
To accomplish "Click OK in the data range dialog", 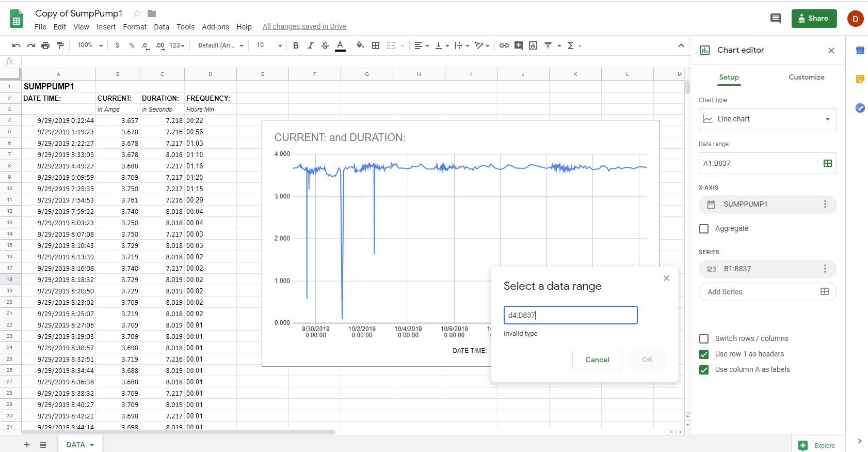I will 647,360.
